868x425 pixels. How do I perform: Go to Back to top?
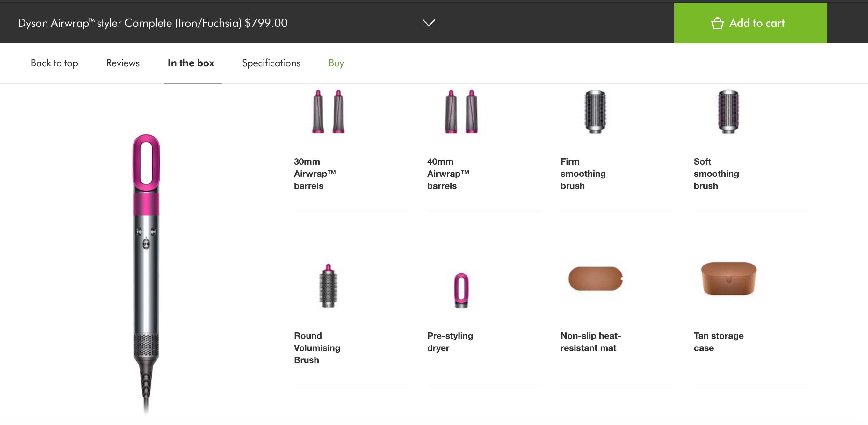[54, 63]
